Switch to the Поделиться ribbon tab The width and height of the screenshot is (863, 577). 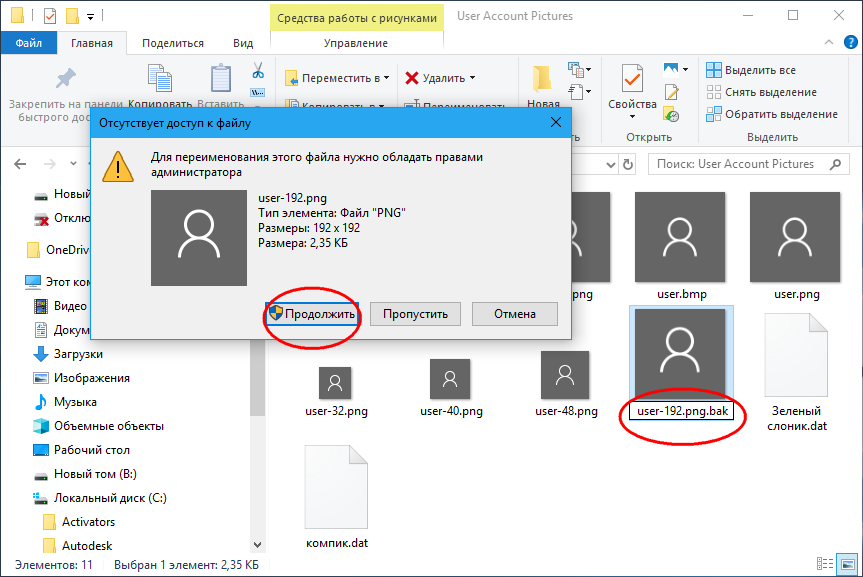coord(173,43)
